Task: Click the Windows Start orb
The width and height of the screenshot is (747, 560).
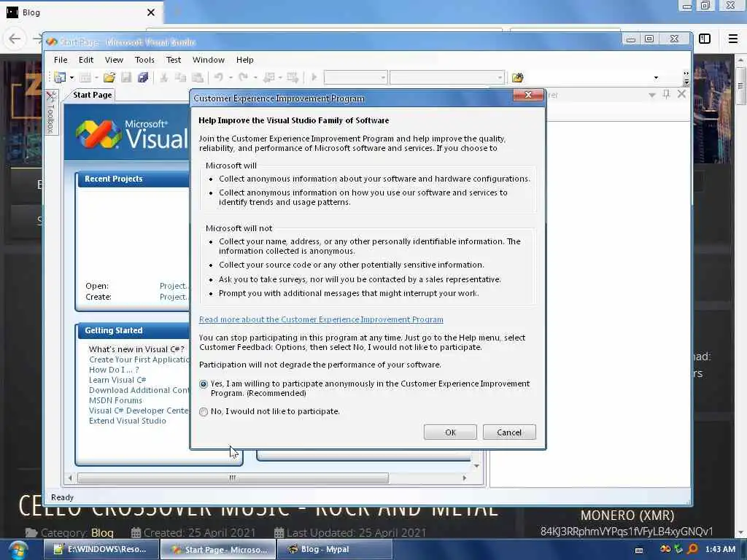Action: pyautogui.click(x=18, y=550)
